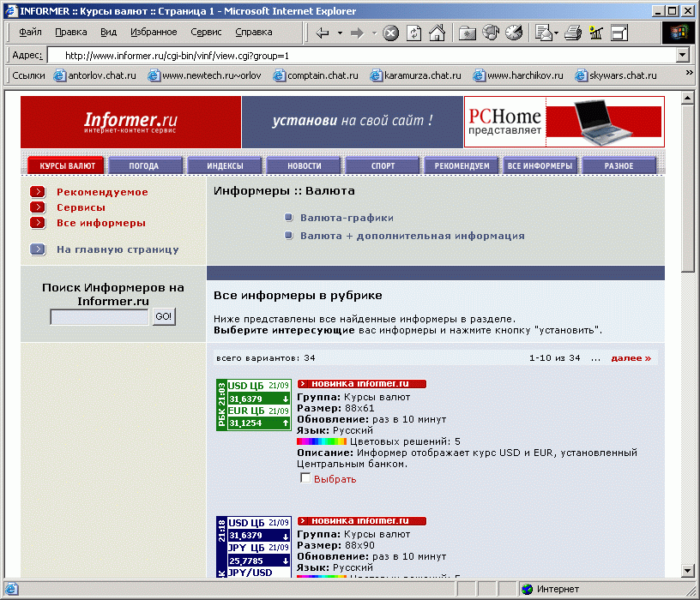Switch to the РАЗНОЕ tab
Viewport: 700px width, 600px height.
[619, 165]
